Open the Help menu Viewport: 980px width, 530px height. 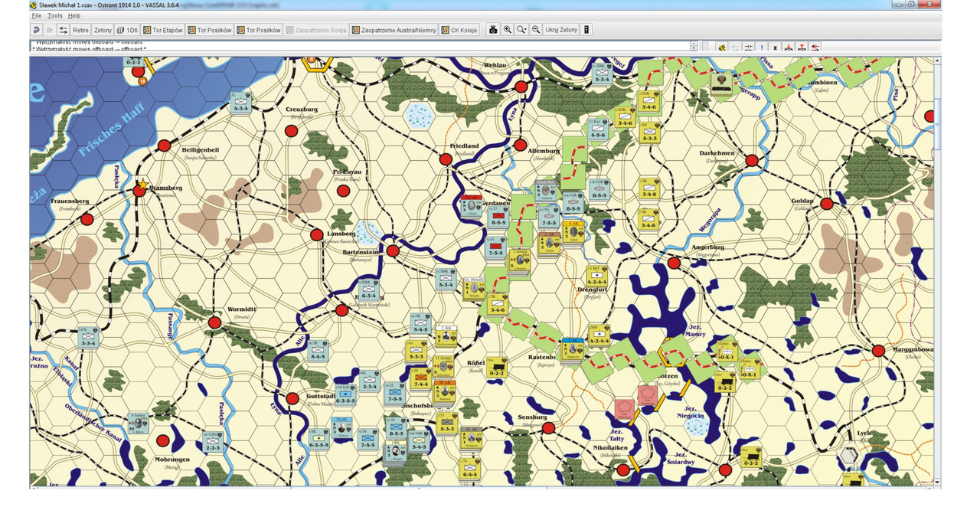74,15
